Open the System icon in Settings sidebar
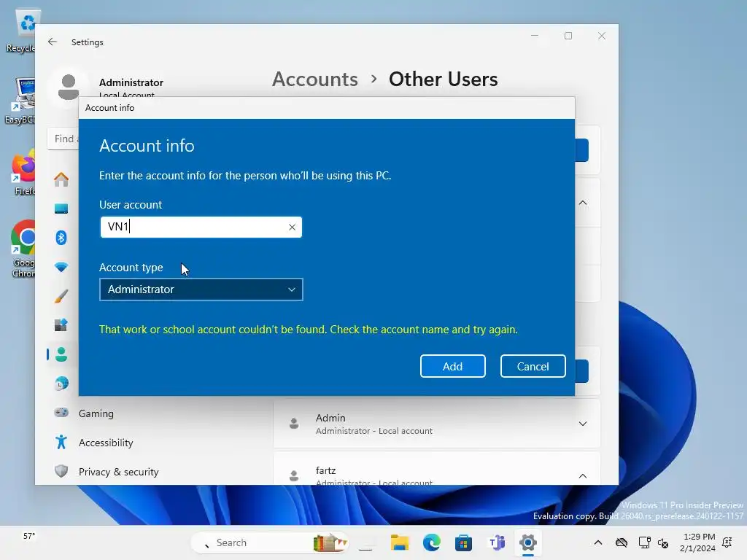The image size is (747, 560). tap(61, 209)
